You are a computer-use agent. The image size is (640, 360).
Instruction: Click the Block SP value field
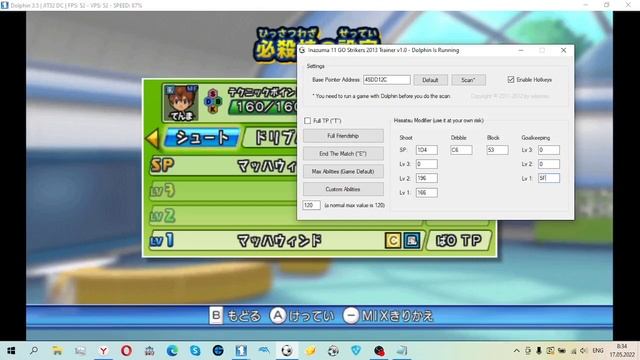[497, 150]
